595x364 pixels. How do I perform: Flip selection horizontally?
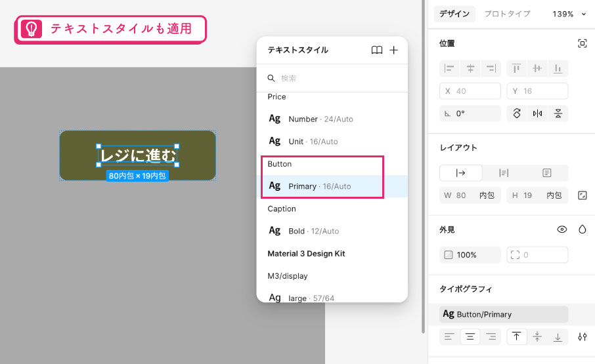[x=537, y=113]
